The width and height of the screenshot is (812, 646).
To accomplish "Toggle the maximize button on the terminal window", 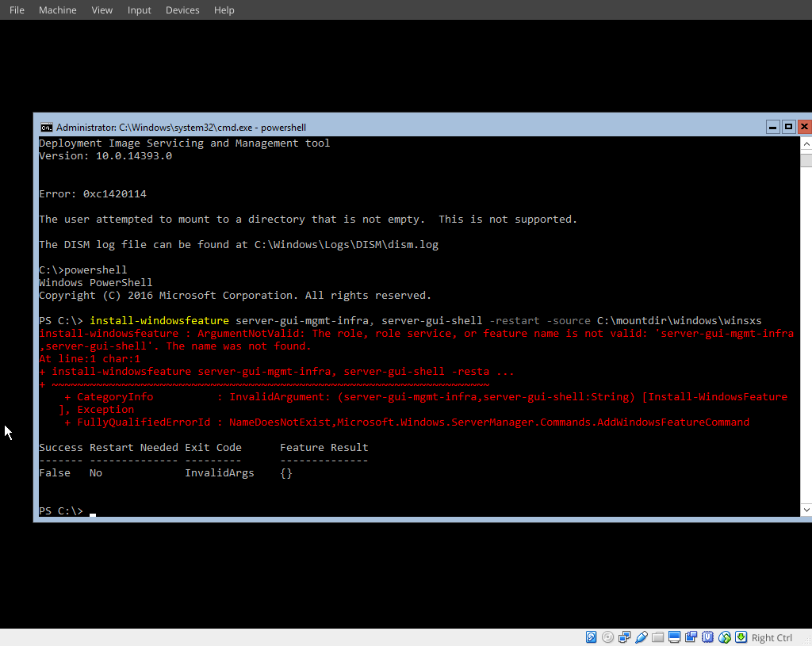I will coord(787,126).
